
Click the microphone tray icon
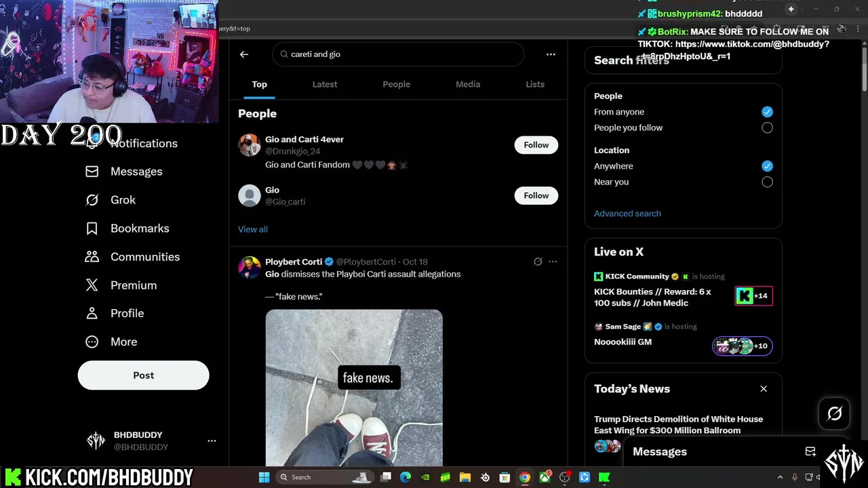click(795, 477)
